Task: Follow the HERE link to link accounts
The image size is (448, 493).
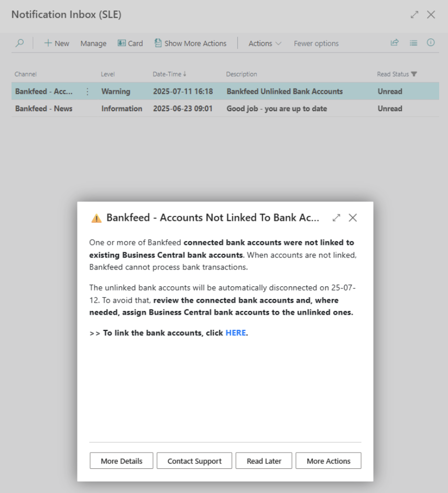Action: [x=236, y=333]
